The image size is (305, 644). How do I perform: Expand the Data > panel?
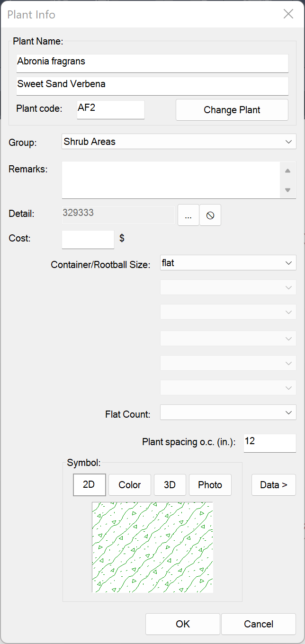tap(274, 485)
